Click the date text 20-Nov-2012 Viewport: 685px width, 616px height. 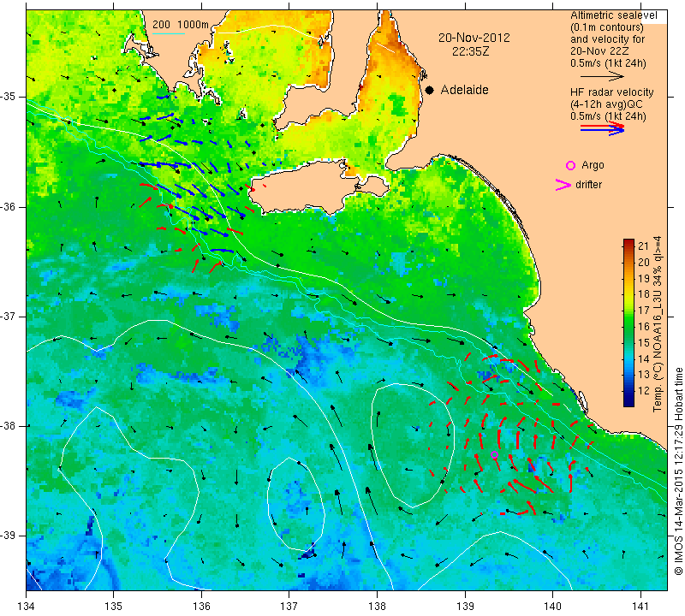point(474,38)
